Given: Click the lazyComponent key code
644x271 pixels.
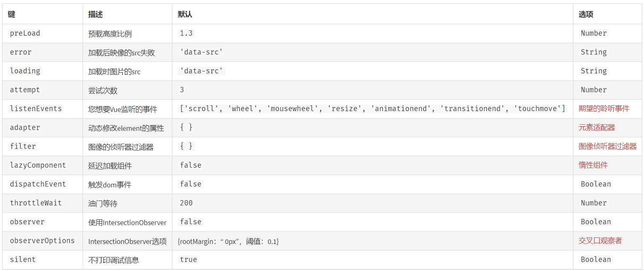Looking at the screenshot, I should [x=38, y=165].
